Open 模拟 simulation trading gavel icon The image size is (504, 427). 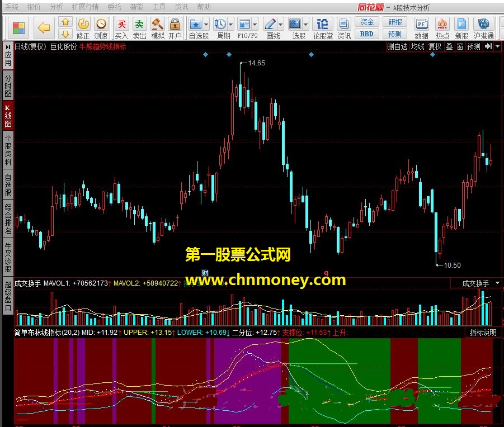click(158, 24)
